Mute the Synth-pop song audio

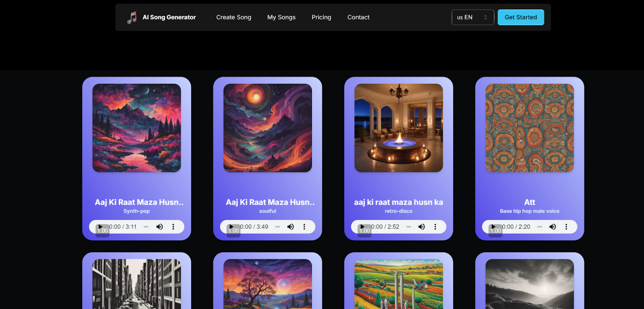point(160,227)
